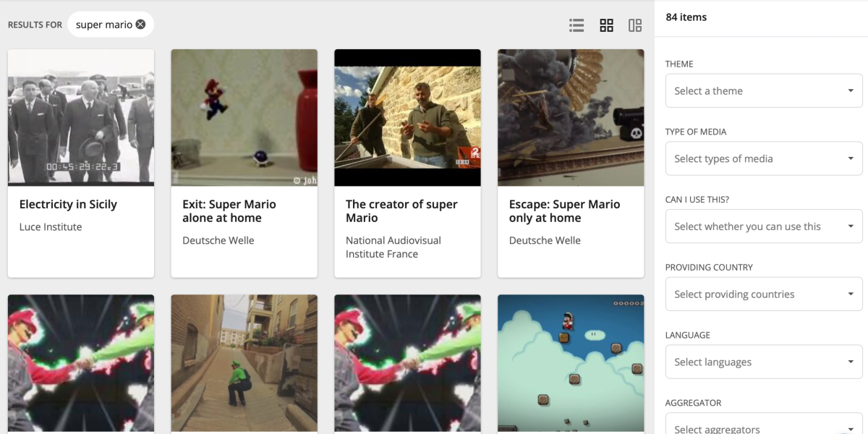
Task: Open the Select languages dropdown
Action: click(764, 362)
